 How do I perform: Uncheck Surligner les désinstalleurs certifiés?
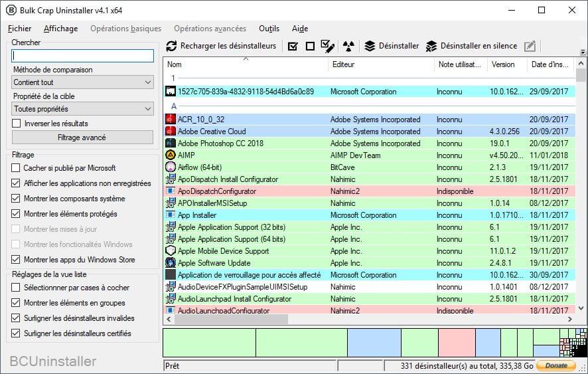pos(15,333)
